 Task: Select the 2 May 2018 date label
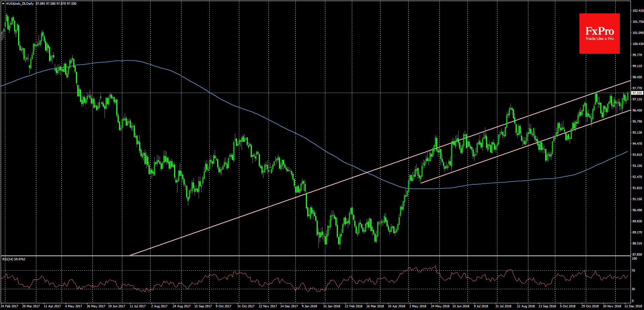[x=417, y=306]
